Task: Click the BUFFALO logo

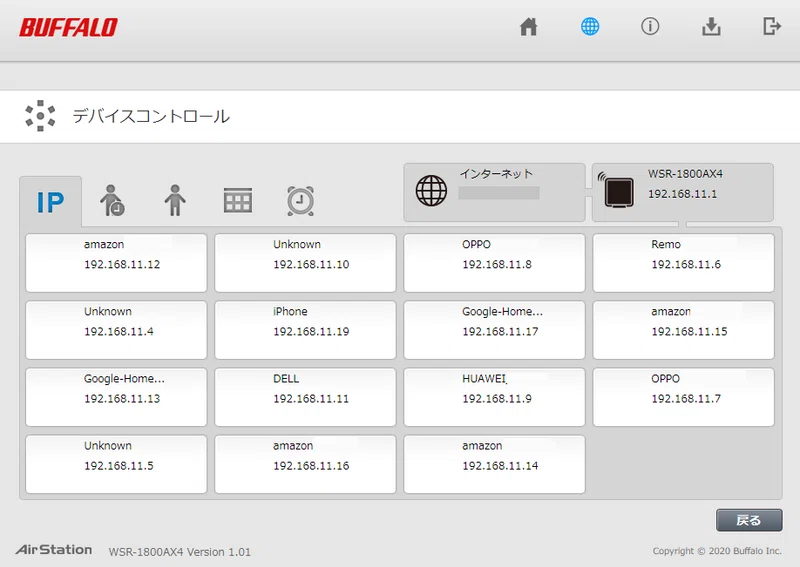Action: click(68, 28)
